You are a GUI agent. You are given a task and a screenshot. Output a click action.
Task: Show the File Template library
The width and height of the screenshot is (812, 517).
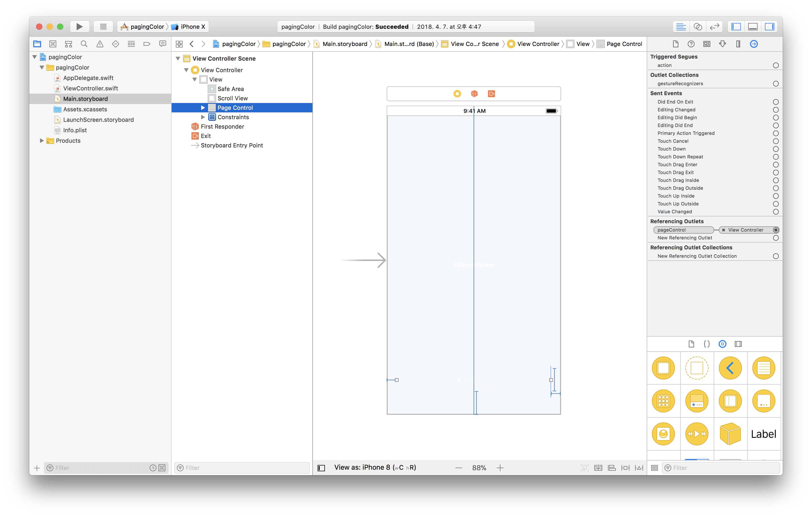click(691, 344)
